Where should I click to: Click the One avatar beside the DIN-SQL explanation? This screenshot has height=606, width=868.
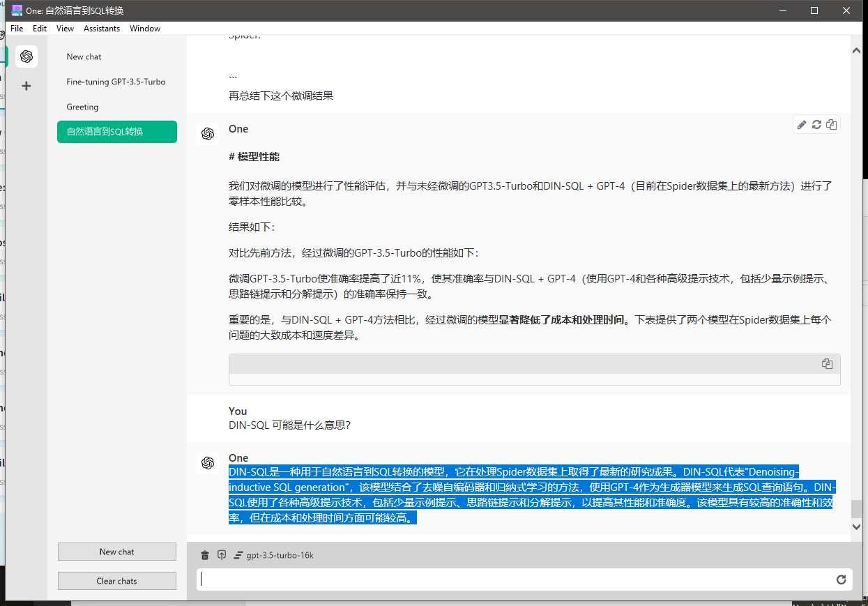pyautogui.click(x=208, y=463)
